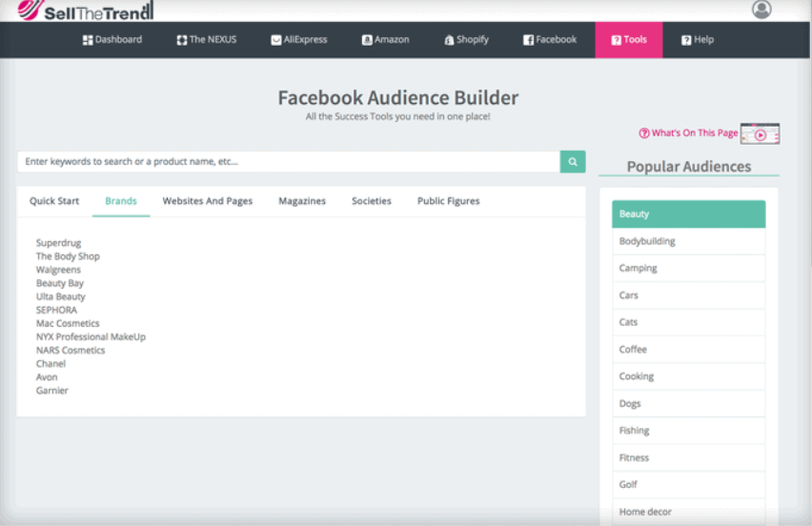The image size is (812, 526).
Task: Open What's On This Page help link
Action: 688,133
